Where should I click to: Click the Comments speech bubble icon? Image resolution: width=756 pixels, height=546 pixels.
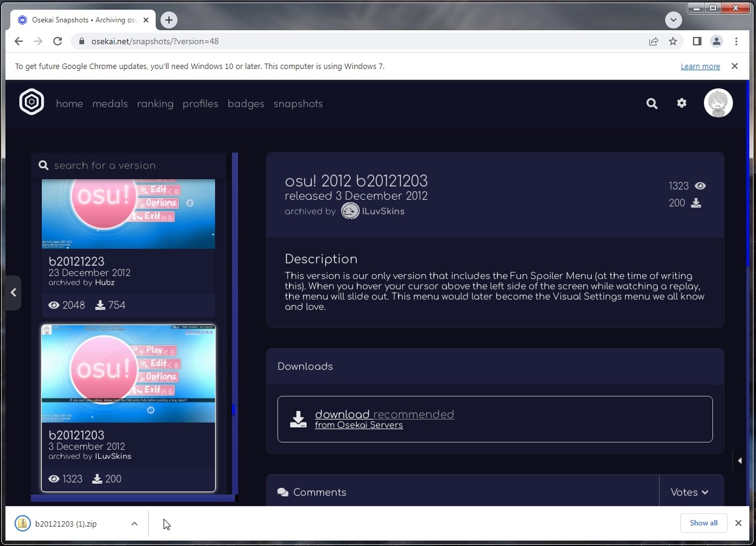tap(283, 492)
